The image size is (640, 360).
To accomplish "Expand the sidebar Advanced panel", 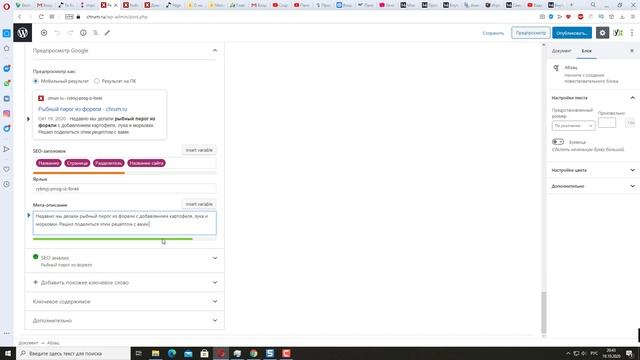I will click(x=593, y=186).
